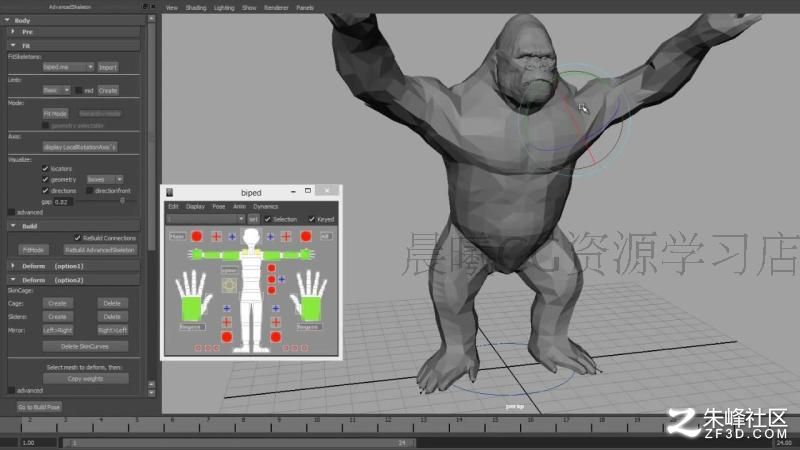
Task: Select red arm IK circle beside Main button
Action: click(196, 236)
